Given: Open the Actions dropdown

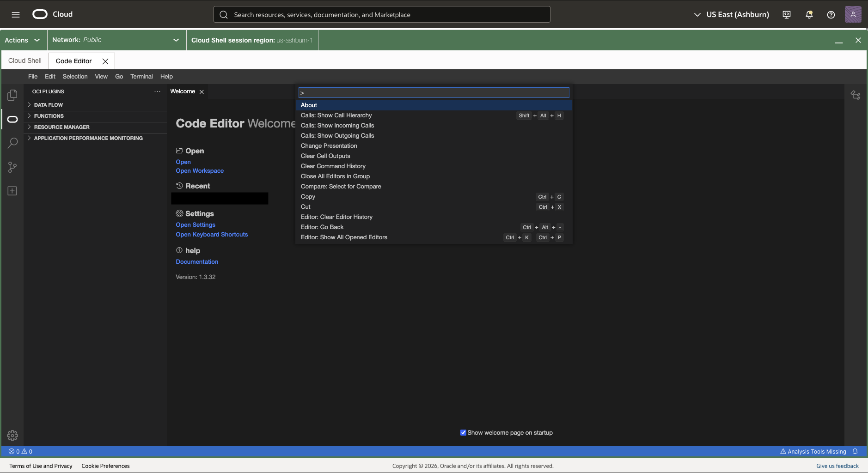Looking at the screenshot, I should [22, 40].
